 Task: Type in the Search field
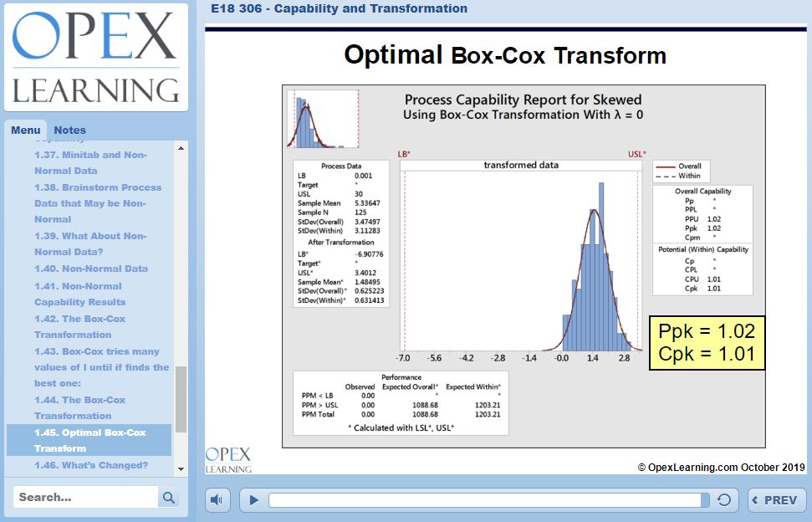click(86, 498)
